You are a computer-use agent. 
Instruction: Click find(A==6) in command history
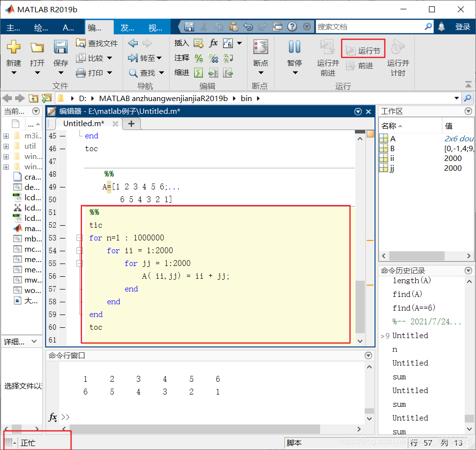pos(414,308)
